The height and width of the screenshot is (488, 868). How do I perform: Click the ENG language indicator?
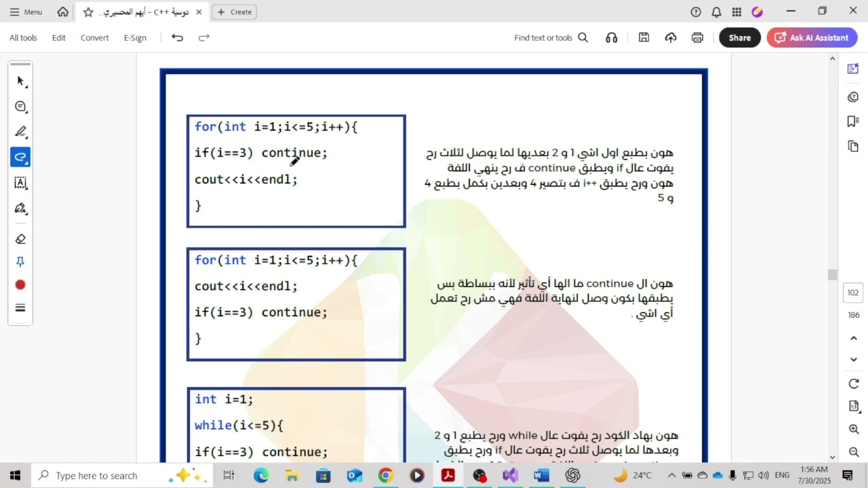(x=782, y=476)
